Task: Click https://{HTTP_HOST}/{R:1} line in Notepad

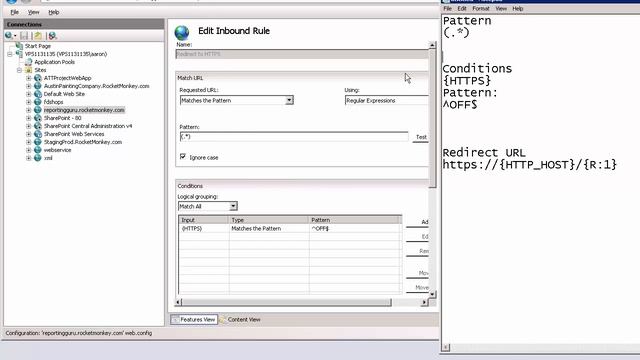Action: click(x=529, y=164)
